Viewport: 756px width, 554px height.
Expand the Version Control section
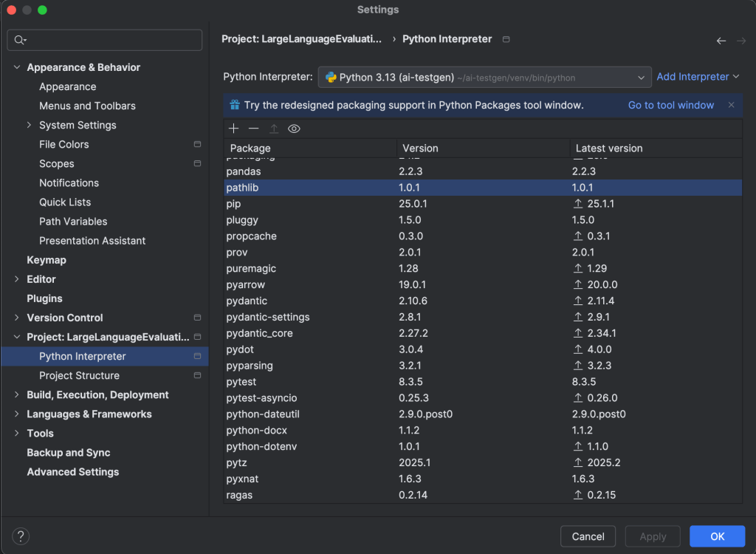(x=17, y=318)
